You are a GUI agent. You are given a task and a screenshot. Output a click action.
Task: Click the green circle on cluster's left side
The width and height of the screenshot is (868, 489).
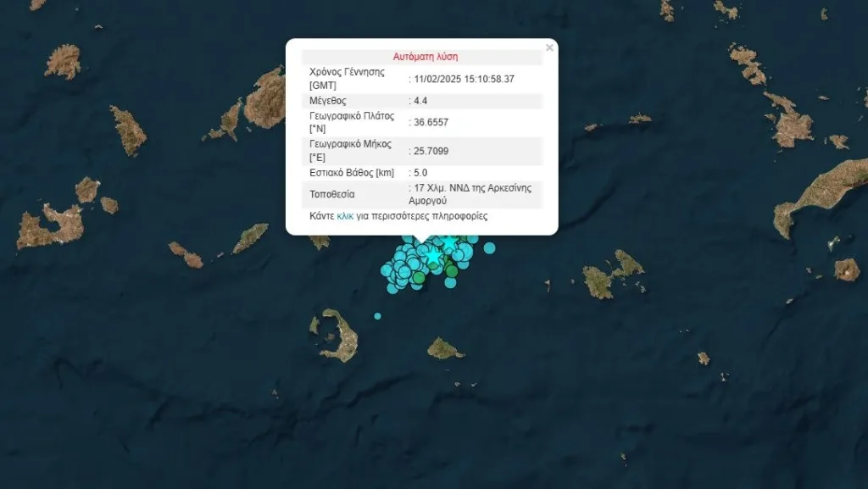pos(417,276)
